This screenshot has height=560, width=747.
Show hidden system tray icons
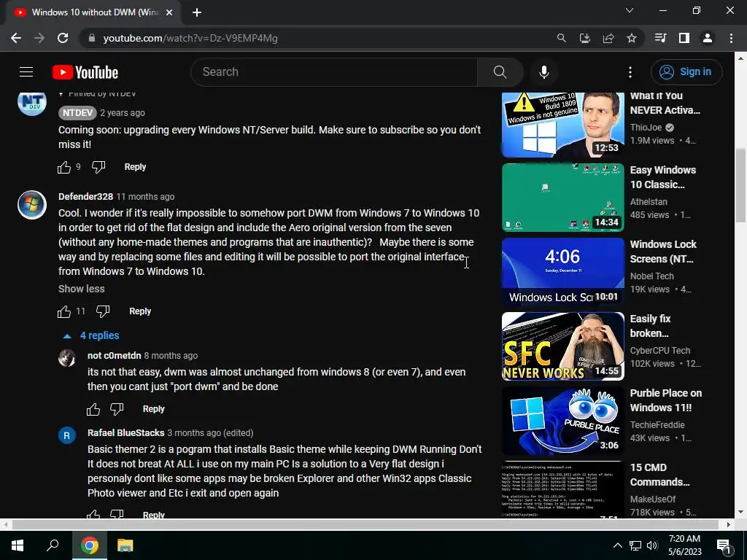click(x=617, y=545)
